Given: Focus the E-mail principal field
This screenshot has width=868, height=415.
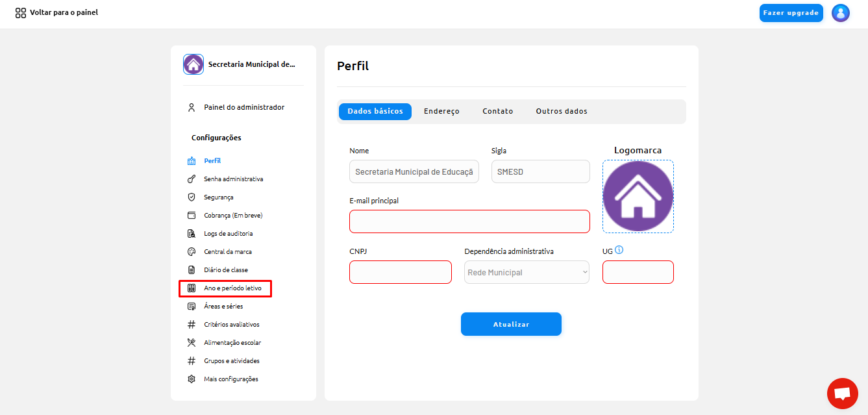Looking at the screenshot, I should (x=469, y=221).
